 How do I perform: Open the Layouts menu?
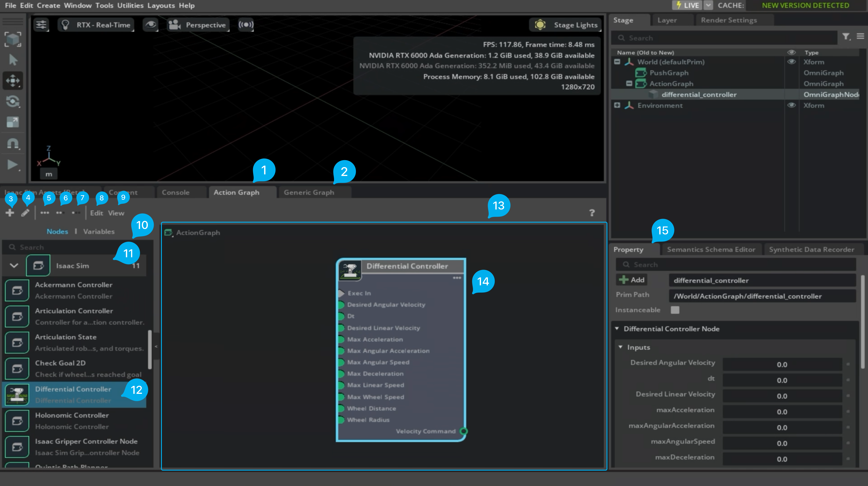coord(161,5)
